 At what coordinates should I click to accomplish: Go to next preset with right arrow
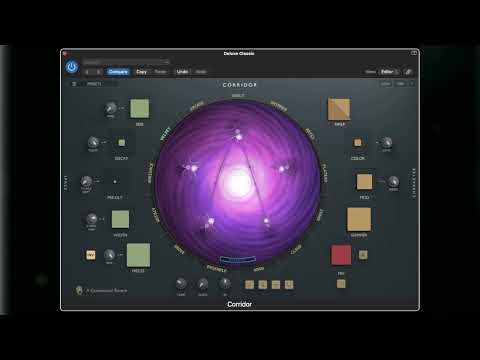click(x=98, y=72)
